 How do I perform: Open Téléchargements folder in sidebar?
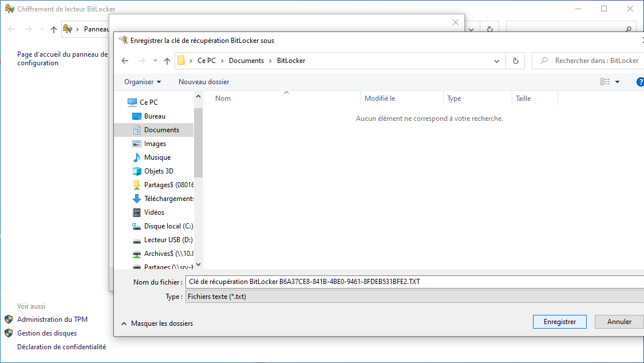[169, 199]
